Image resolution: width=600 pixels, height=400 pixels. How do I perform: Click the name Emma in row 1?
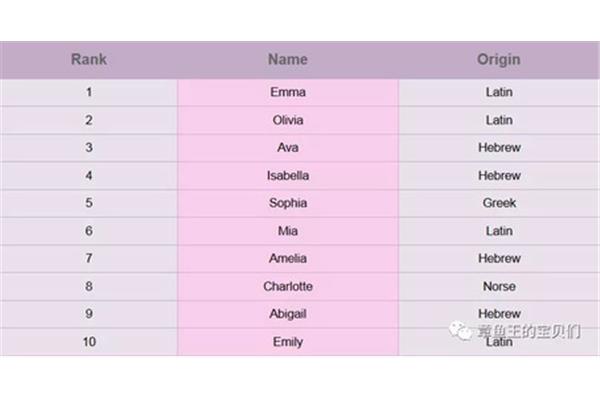[x=288, y=92]
